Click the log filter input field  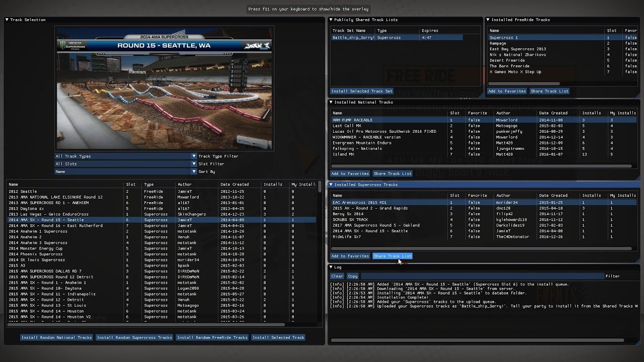[482, 276]
